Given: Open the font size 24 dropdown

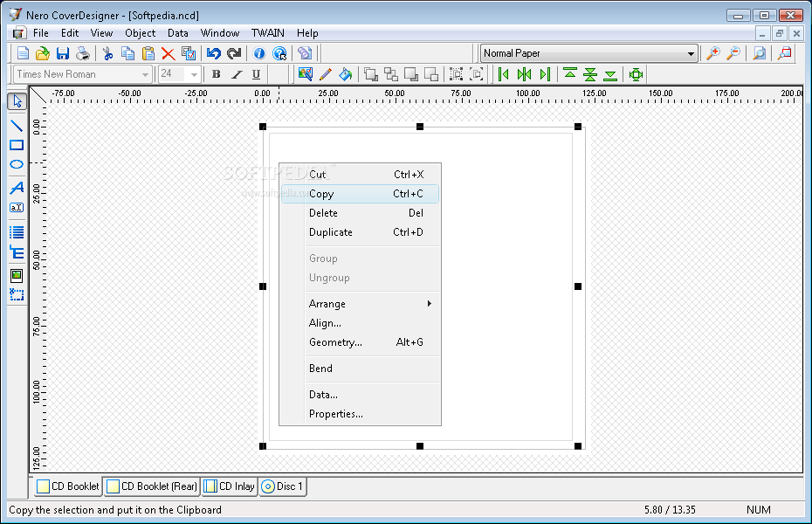Looking at the screenshot, I should [x=194, y=74].
